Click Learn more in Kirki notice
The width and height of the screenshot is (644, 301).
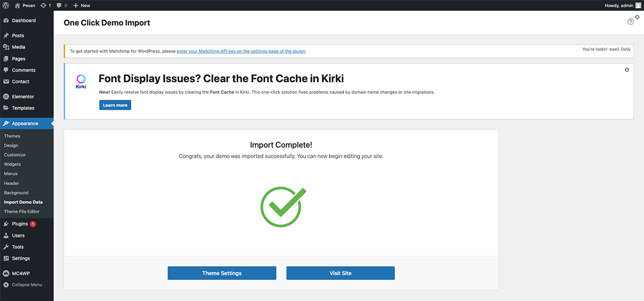[x=115, y=105]
